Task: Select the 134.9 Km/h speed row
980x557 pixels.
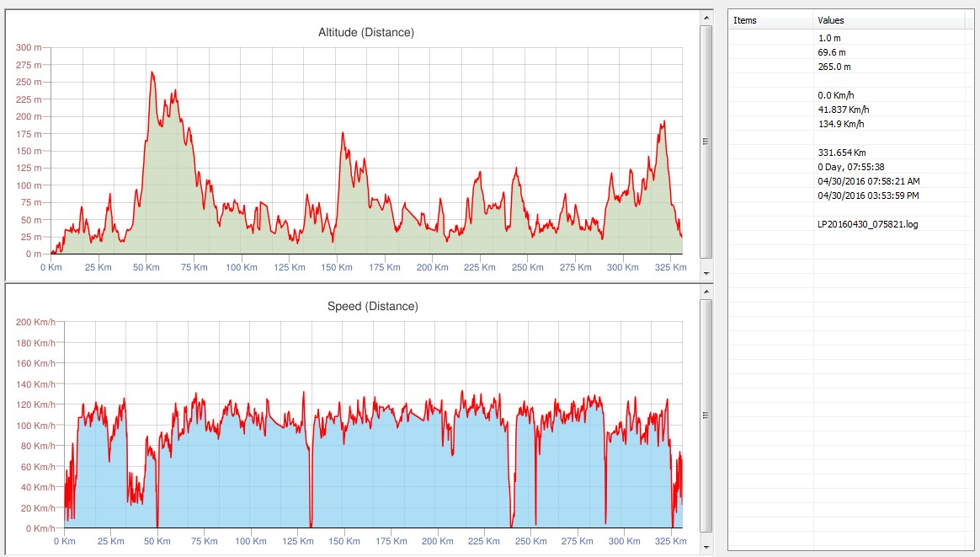Action: coord(841,124)
